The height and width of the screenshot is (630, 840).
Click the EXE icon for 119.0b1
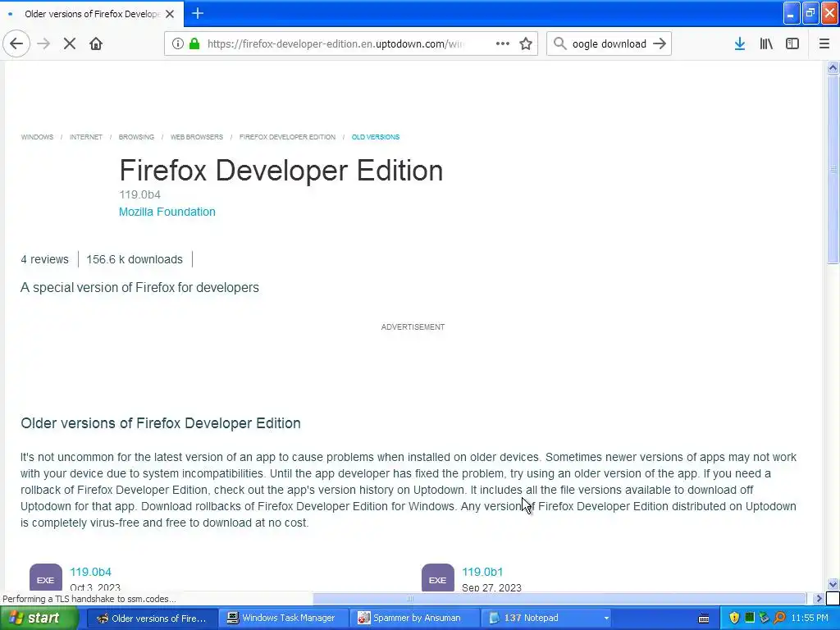[438, 577]
